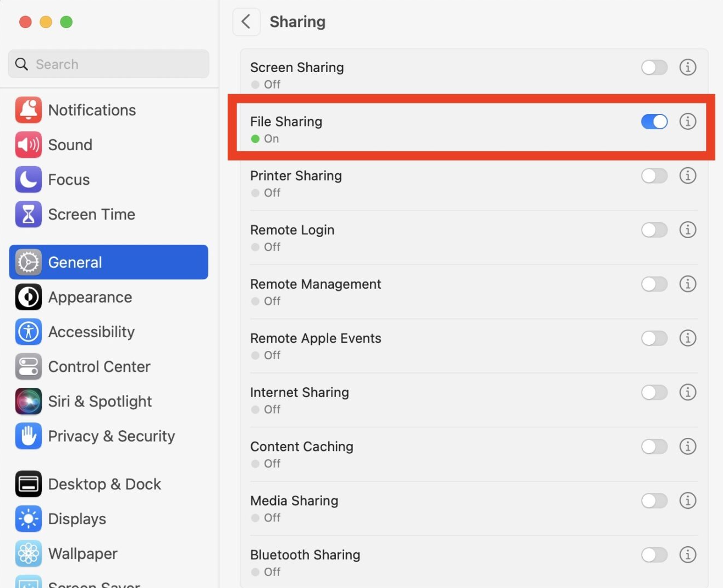The image size is (723, 588).
Task: Select General in the sidebar
Action: [108, 262]
